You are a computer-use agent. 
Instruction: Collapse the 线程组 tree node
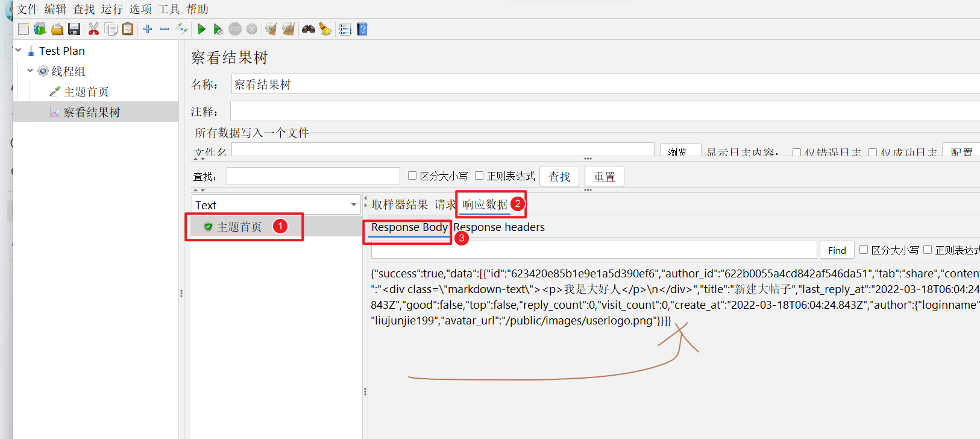(30, 71)
